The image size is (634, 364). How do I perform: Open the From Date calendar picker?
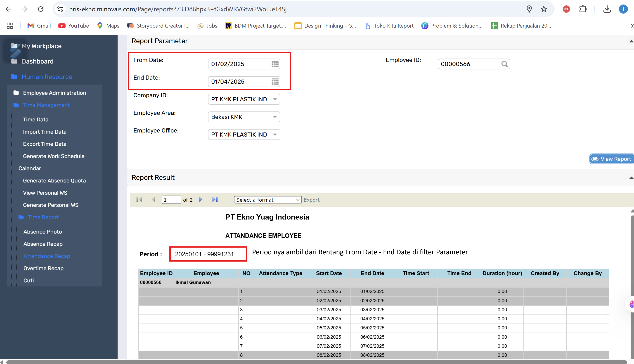pos(275,64)
